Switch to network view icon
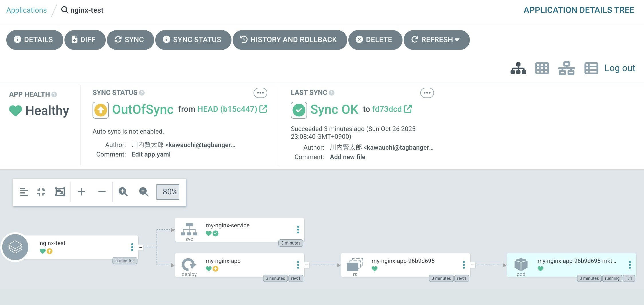The width and height of the screenshot is (644, 305). 566,68
